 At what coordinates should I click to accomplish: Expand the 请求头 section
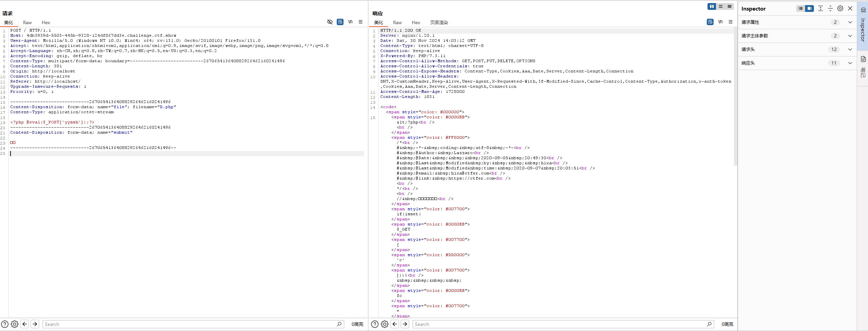point(850,49)
